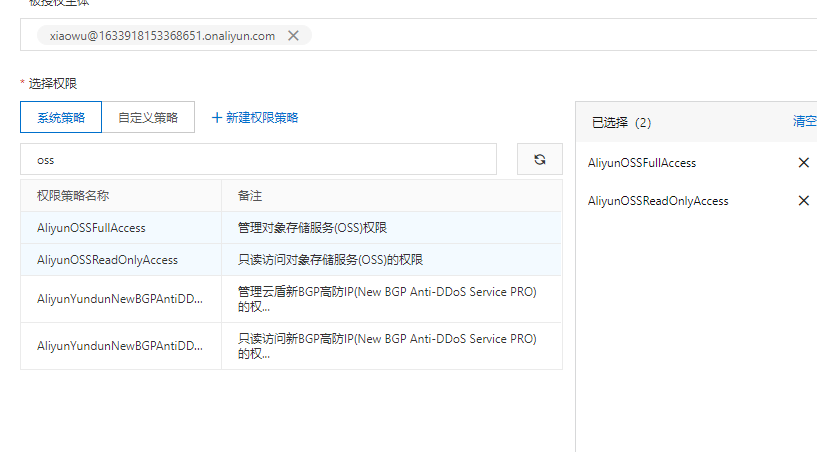Click the 清空 clear link
The width and height of the screenshot is (817, 452).
click(804, 121)
